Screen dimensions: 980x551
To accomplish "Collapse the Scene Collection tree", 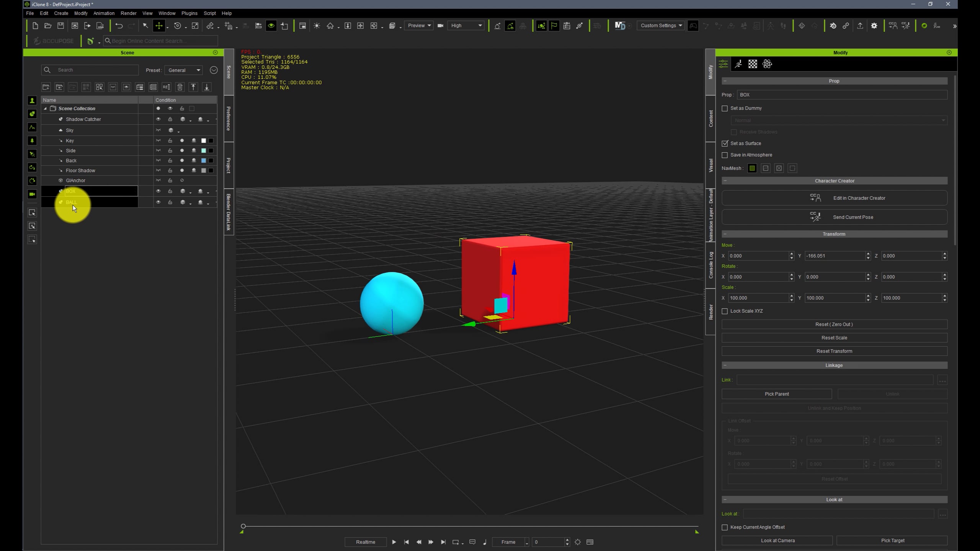I will pyautogui.click(x=45, y=109).
